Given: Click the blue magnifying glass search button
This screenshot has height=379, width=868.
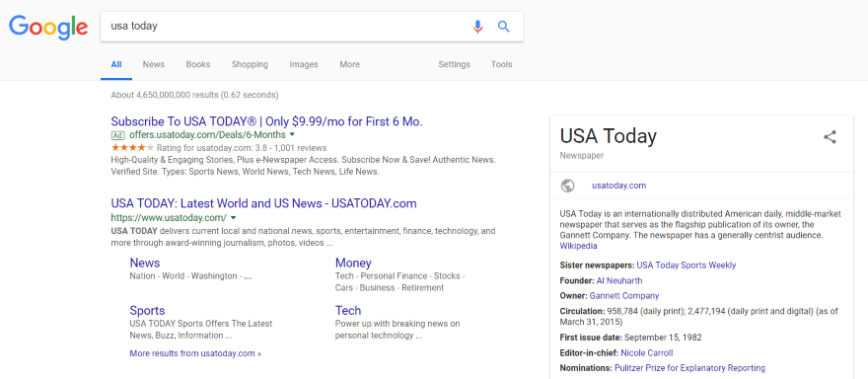Looking at the screenshot, I should (x=503, y=26).
